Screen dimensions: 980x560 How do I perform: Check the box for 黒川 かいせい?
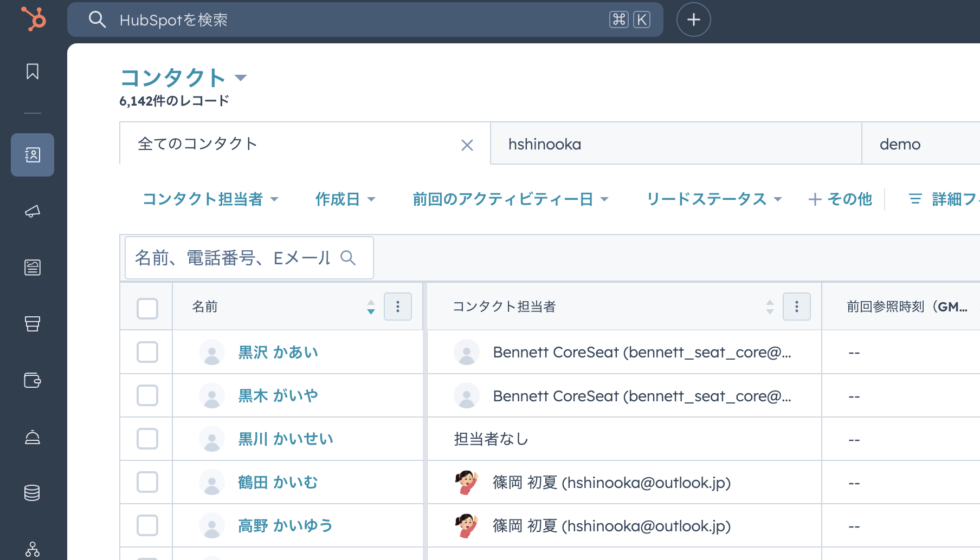pyautogui.click(x=147, y=439)
